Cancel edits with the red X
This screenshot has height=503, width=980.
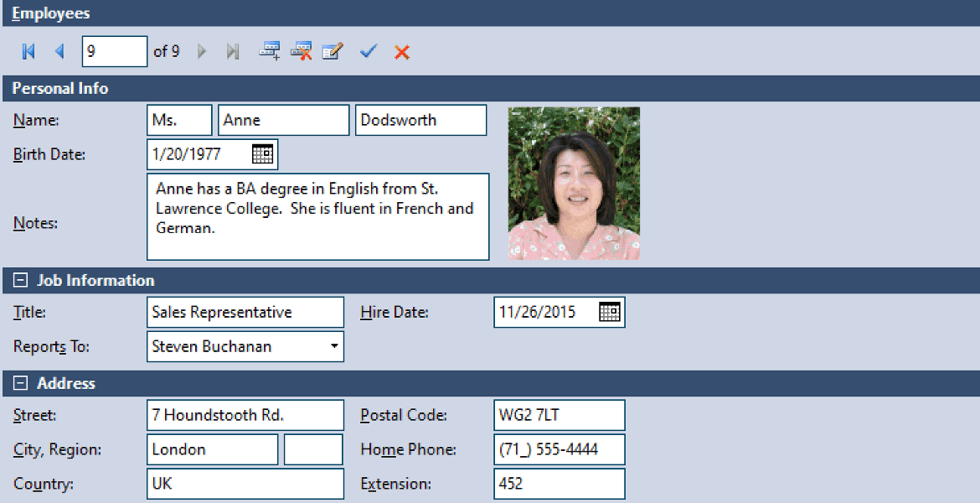(402, 52)
